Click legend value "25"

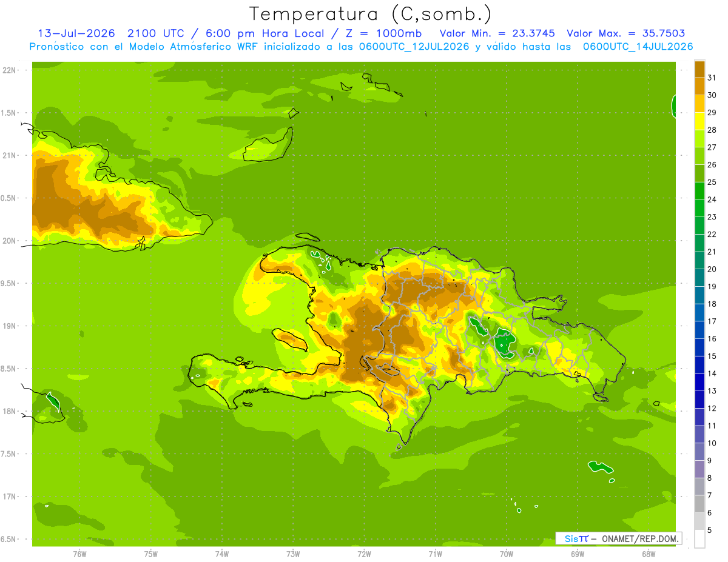[712, 182]
